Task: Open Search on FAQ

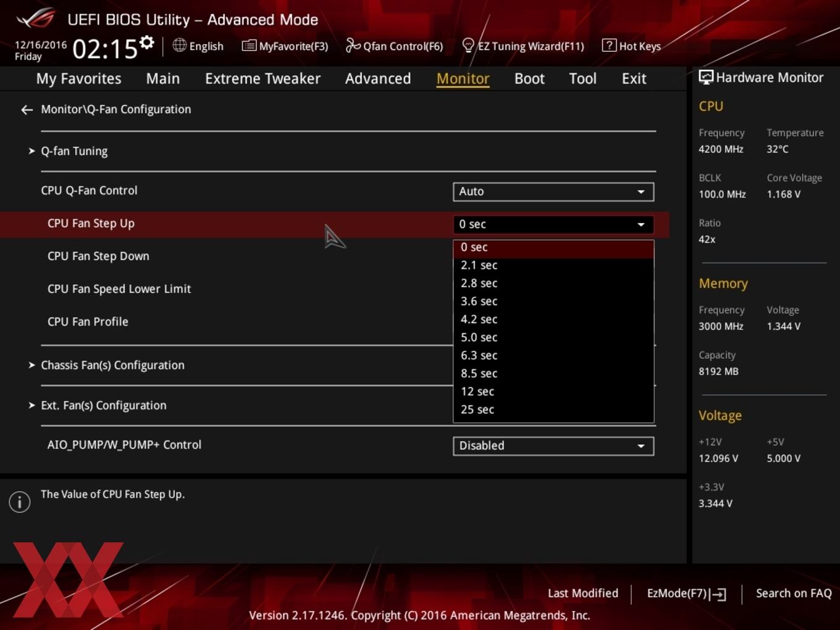Action: pos(794,594)
